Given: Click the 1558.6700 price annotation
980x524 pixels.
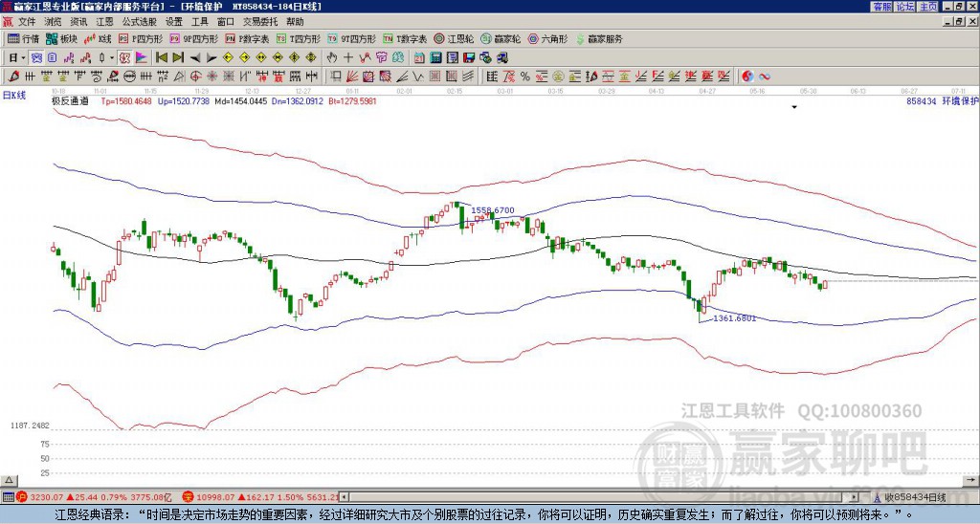Looking at the screenshot, I should point(493,210).
